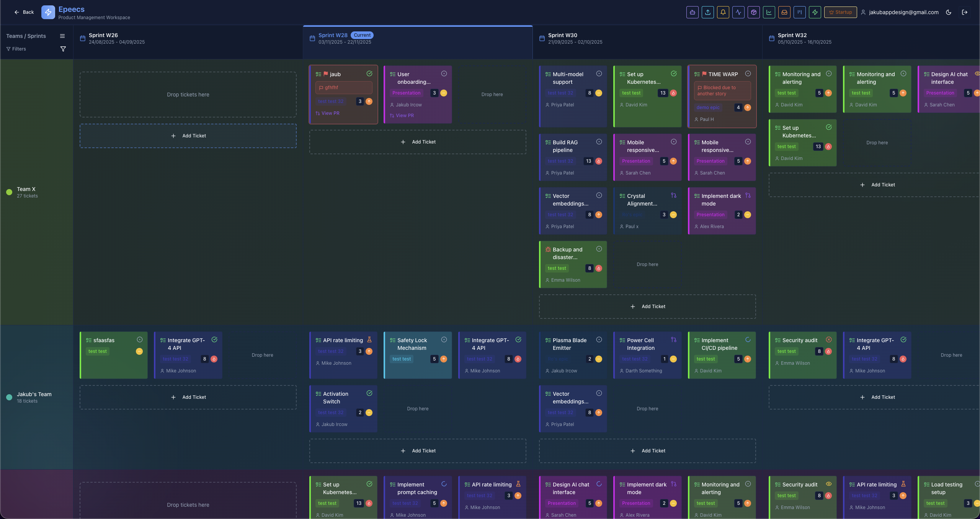Click the lightning bolt quick actions icon

(815, 12)
